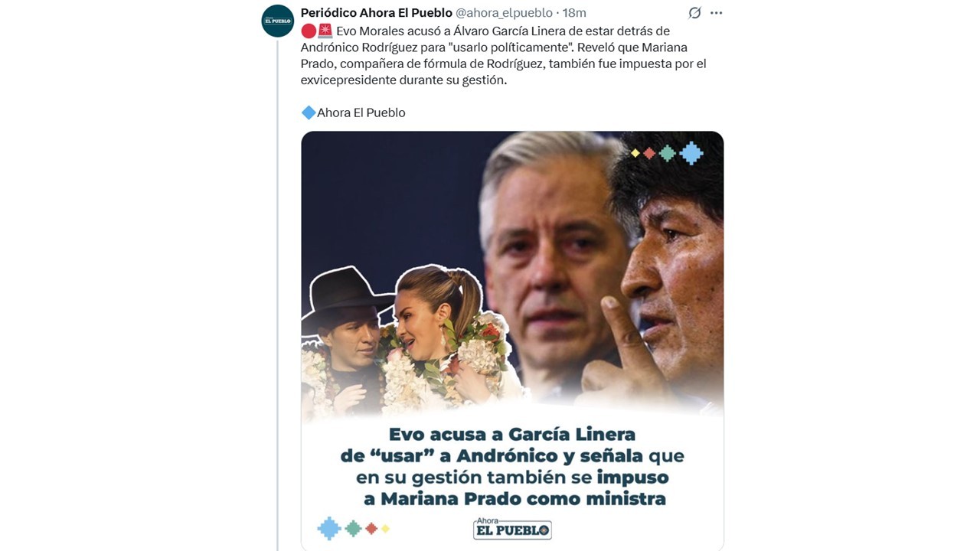Open the three-dot more options menu
Screen dimensions: 980x551
tap(716, 13)
